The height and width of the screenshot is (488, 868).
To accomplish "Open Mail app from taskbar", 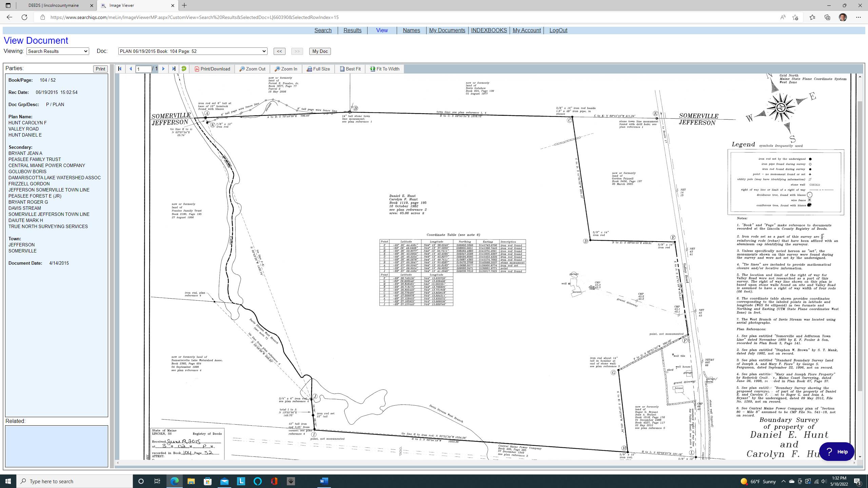I will pos(224,481).
